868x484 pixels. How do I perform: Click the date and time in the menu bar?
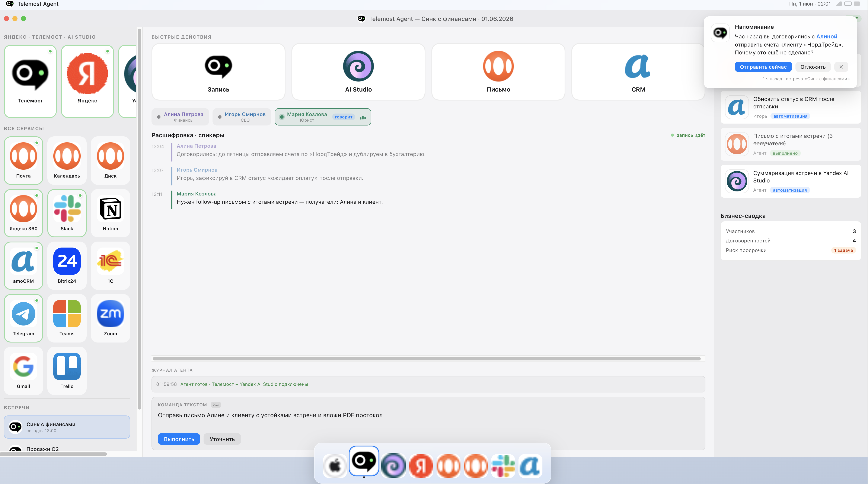click(810, 4)
